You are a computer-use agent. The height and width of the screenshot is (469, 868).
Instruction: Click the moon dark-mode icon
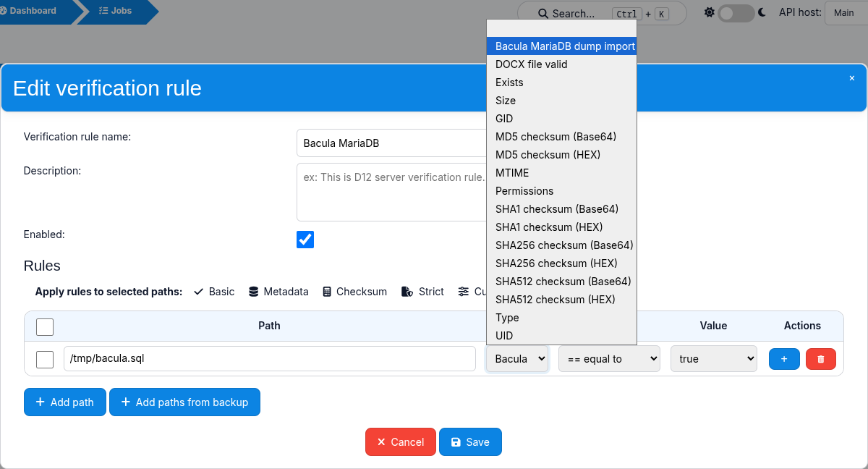click(762, 12)
